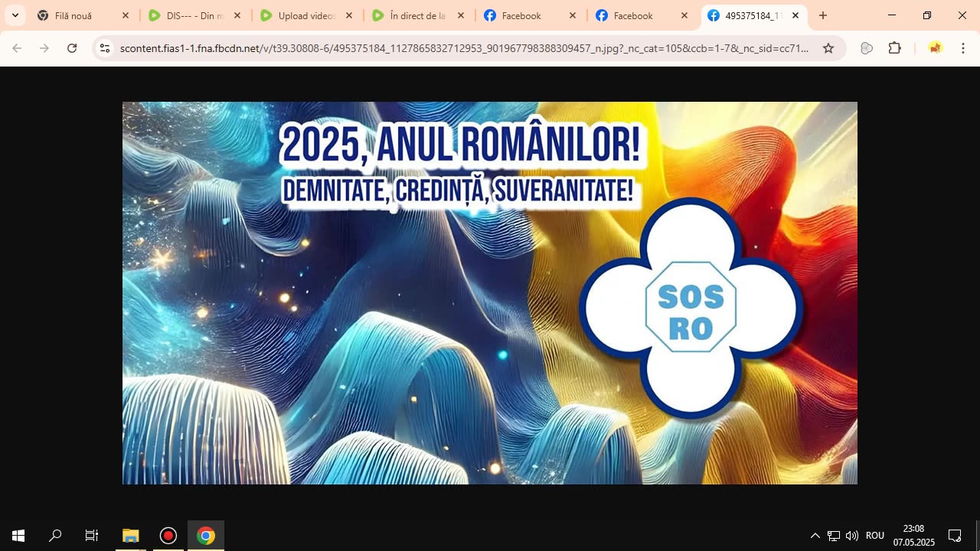
Task: Go back to previous page
Action: [x=17, y=48]
